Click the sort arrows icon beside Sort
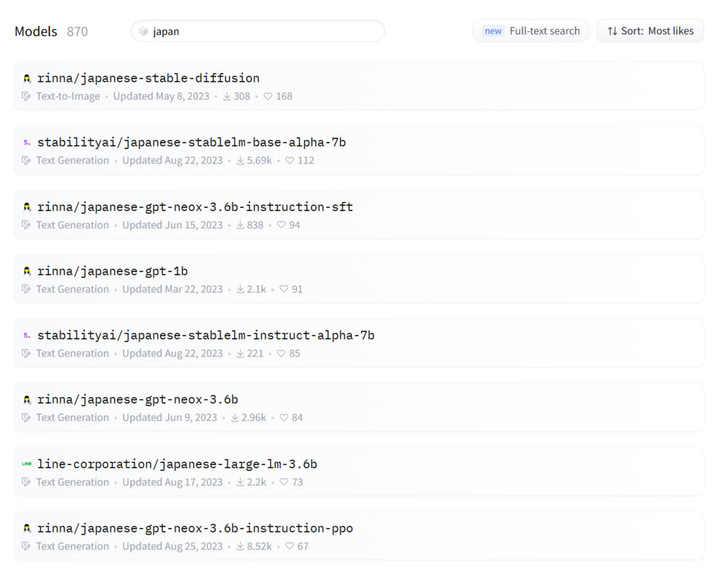 click(612, 31)
